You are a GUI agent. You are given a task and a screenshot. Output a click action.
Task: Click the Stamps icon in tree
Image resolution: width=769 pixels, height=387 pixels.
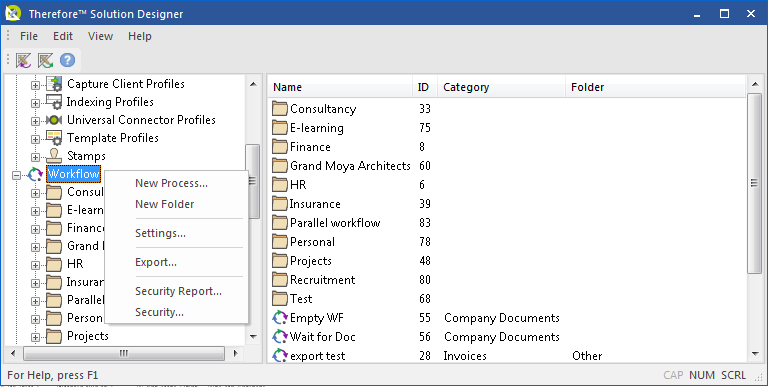[54, 156]
